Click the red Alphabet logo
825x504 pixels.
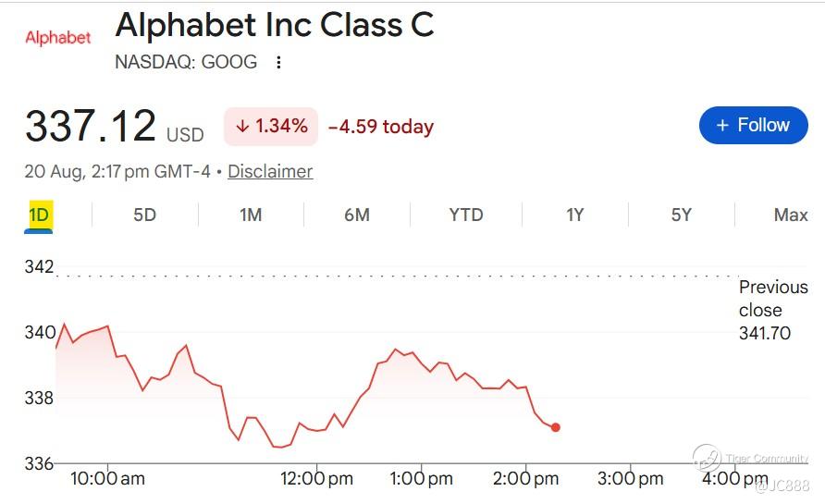coord(58,38)
